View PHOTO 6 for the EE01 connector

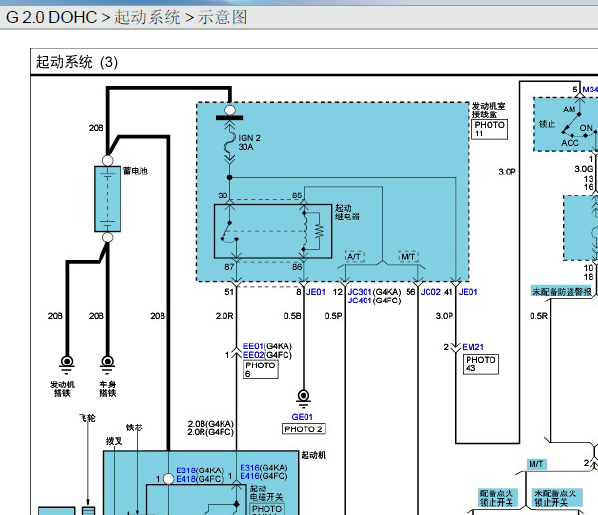point(261,369)
